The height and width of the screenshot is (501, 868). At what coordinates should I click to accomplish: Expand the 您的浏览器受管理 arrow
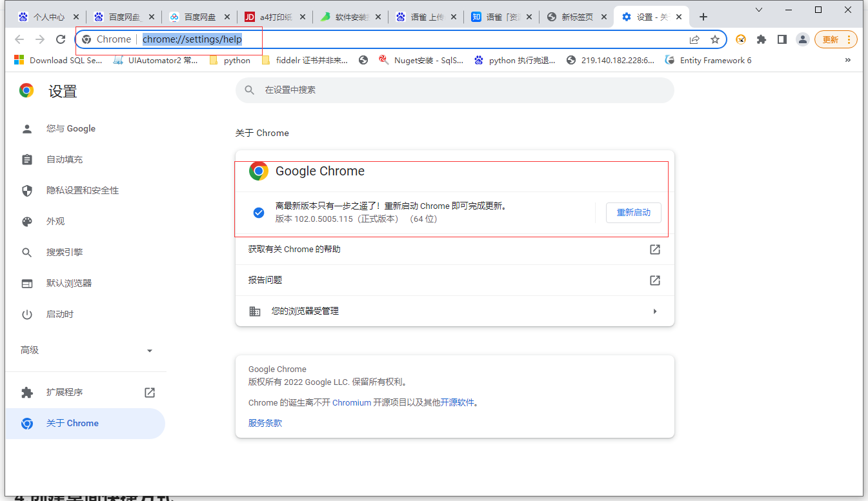click(655, 311)
